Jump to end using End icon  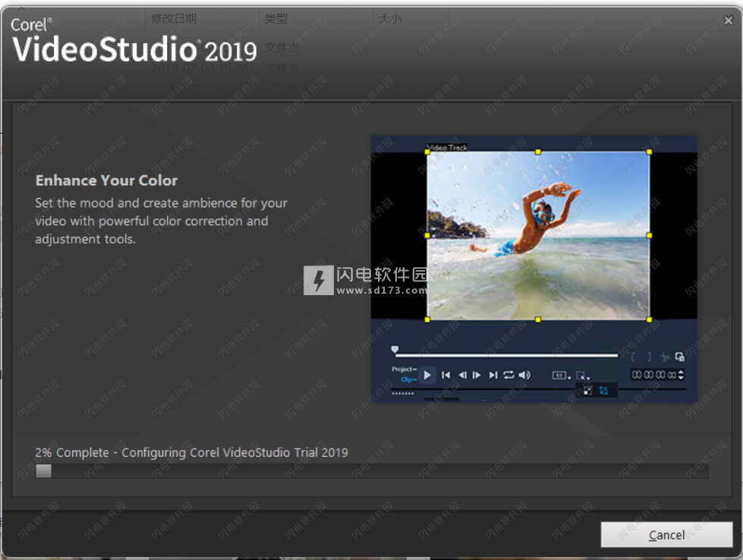click(x=493, y=375)
